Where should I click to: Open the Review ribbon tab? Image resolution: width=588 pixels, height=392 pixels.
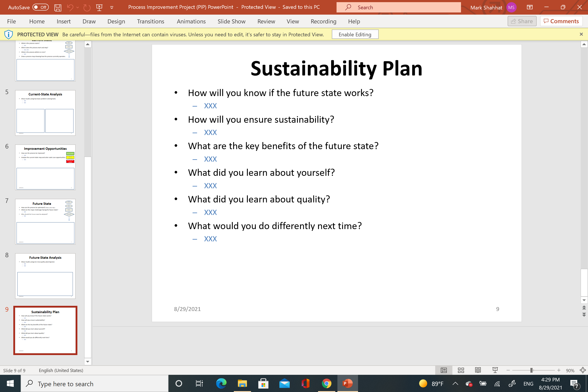pos(266,21)
